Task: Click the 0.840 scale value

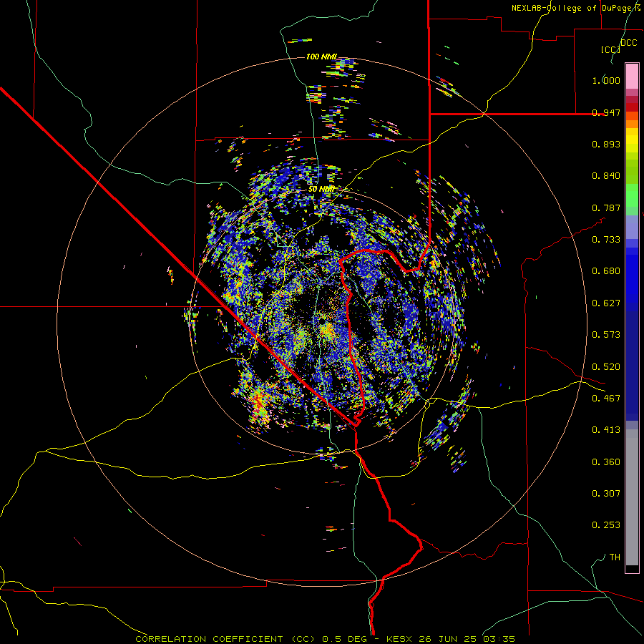Action: pyautogui.click(x=606, y=176)
